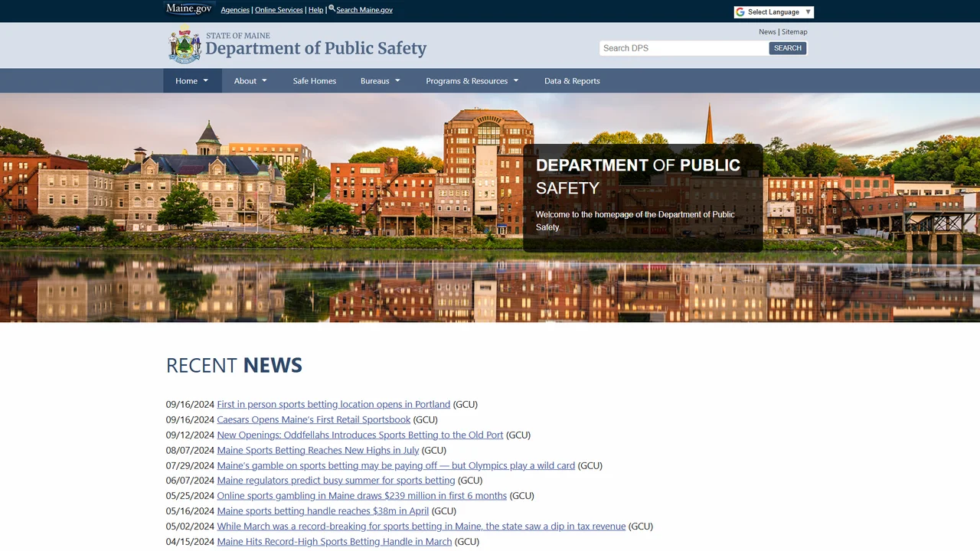Click the Google icon in the language selector
The width and height of the screenshot is (980, 551).
pyautogui.click(x=740, y=12)
